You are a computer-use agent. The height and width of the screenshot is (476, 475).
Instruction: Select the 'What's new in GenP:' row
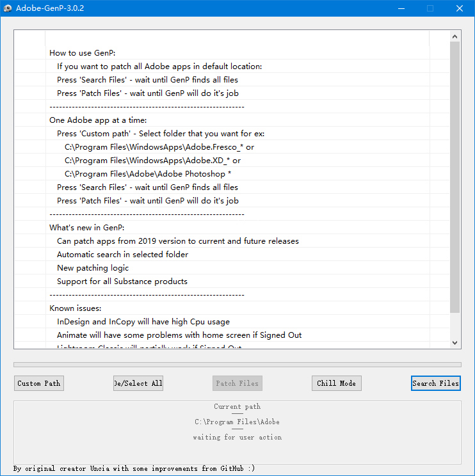pos(232,227)
